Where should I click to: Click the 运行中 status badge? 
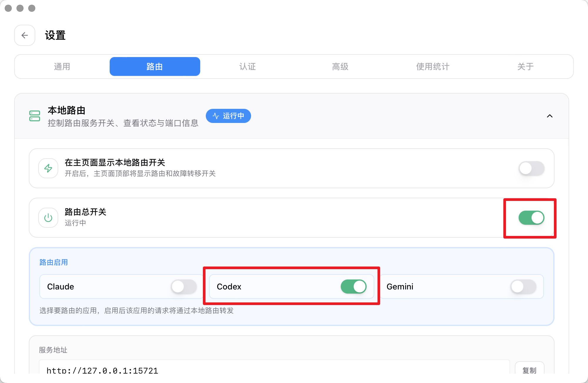click(228, 116)
